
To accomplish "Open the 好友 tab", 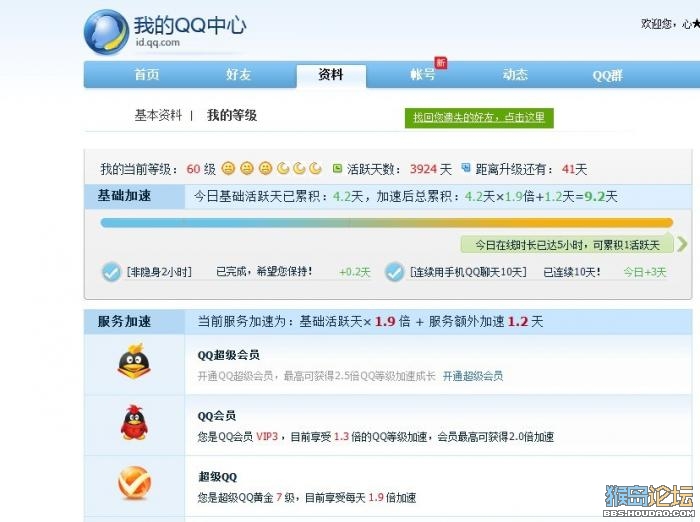I will (x=238, y=74).
